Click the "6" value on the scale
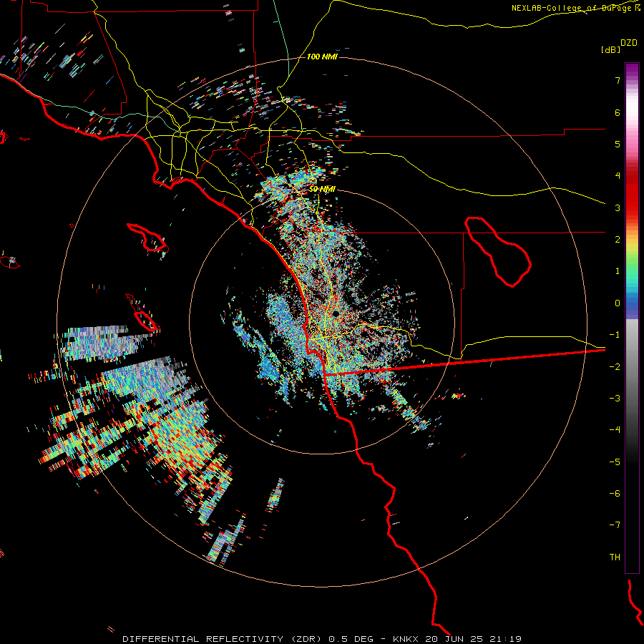This screenshot has width=644, height=644. pos(618,112)
